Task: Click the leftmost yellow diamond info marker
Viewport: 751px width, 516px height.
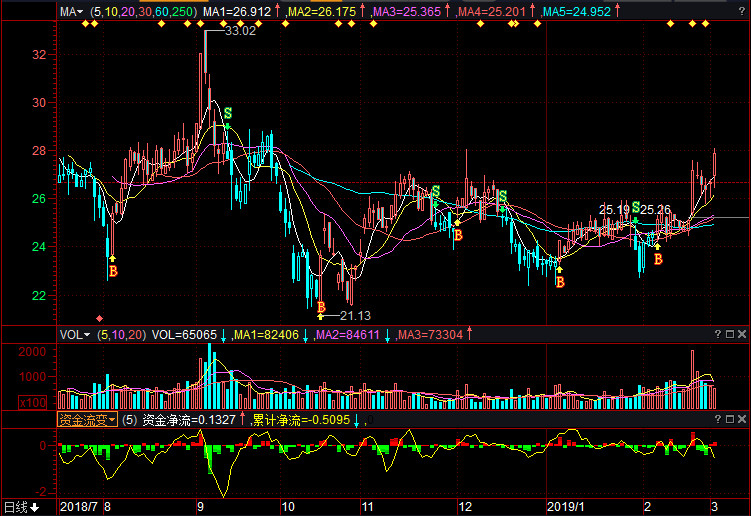Action: (85, 23)
